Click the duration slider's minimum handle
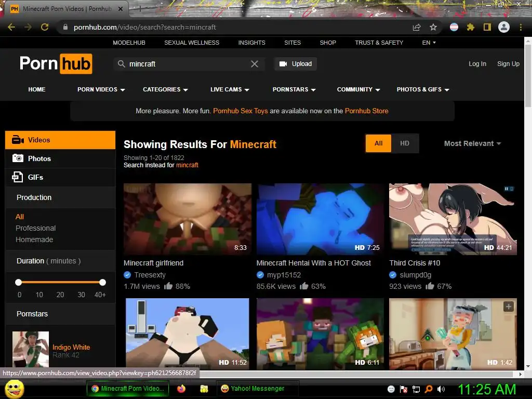Viewport: 532px width, 399px height. point(19,282)
